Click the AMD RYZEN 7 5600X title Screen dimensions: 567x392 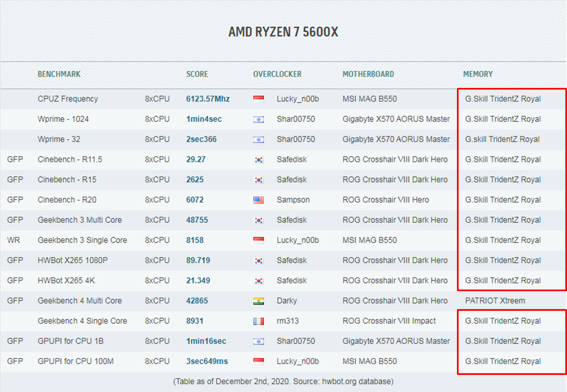click(283, 32)
